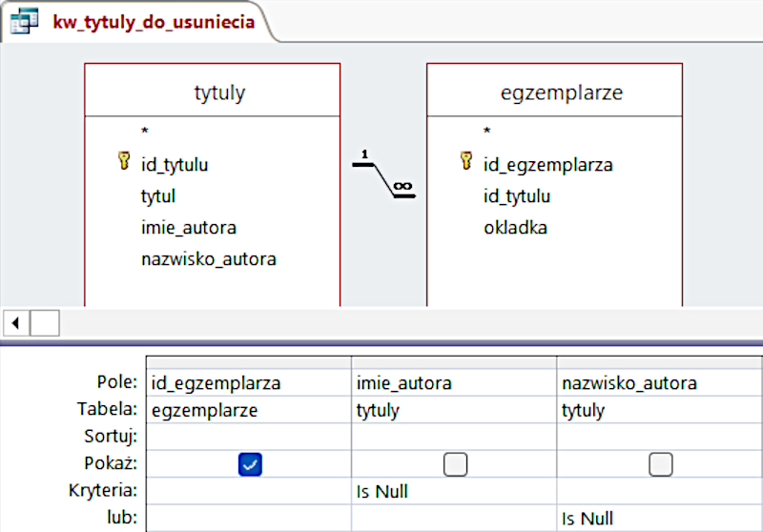Click the Sortuj cell for imie_autora column
The image size is (763, 532).
(454, 437)
